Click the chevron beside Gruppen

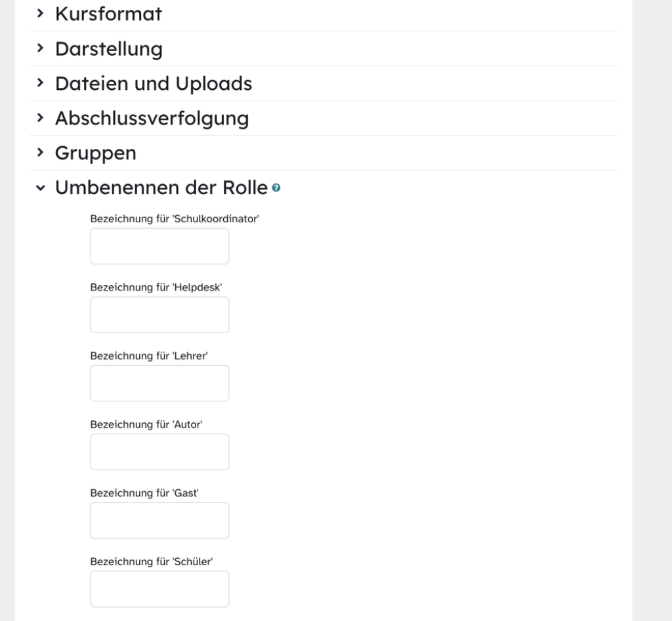click(x=40, y=152)
